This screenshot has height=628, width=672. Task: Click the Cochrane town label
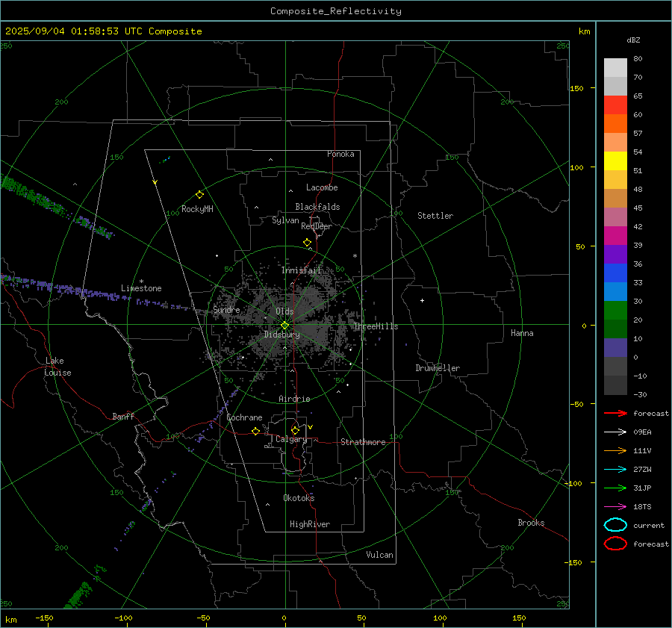[x=244, y=417]
